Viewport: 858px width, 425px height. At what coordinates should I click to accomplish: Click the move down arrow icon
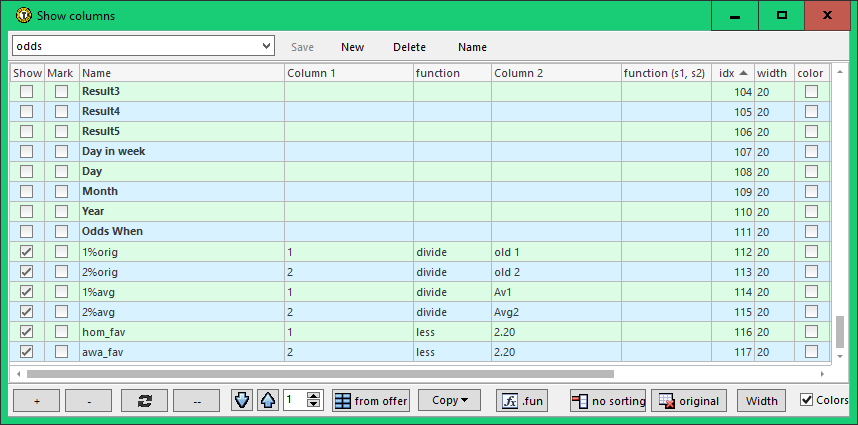coord(243,400)
